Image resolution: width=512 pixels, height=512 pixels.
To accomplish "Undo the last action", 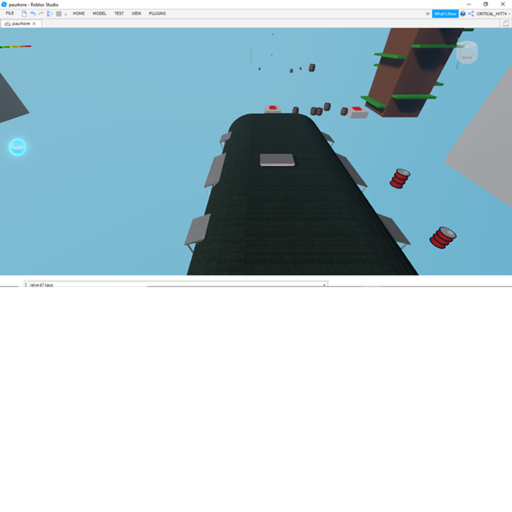I will coord(33,14).
